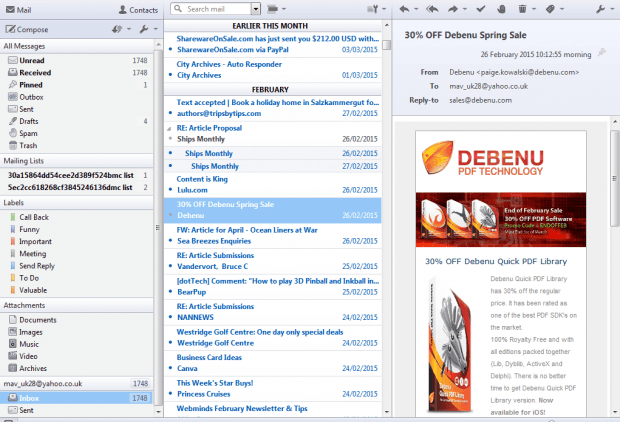Open the Drafts folder
Screen dimensions: 620x422
(31, 121)
